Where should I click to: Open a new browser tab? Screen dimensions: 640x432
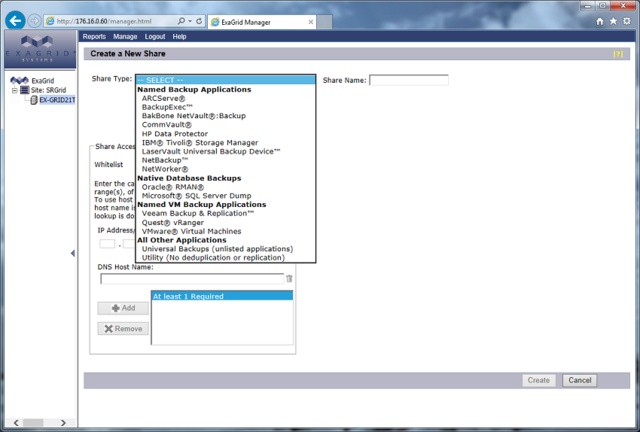coord(324,22)
